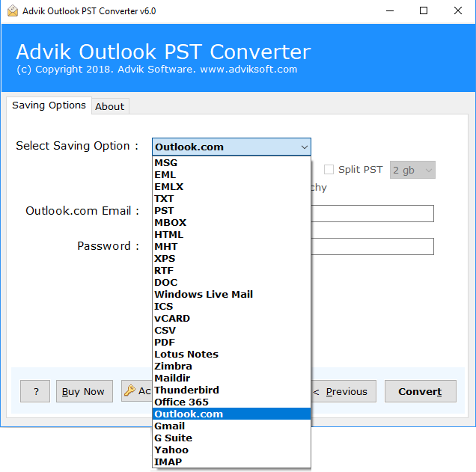Click the Buy Now button

pyautogui.click(x=85, y=391)
